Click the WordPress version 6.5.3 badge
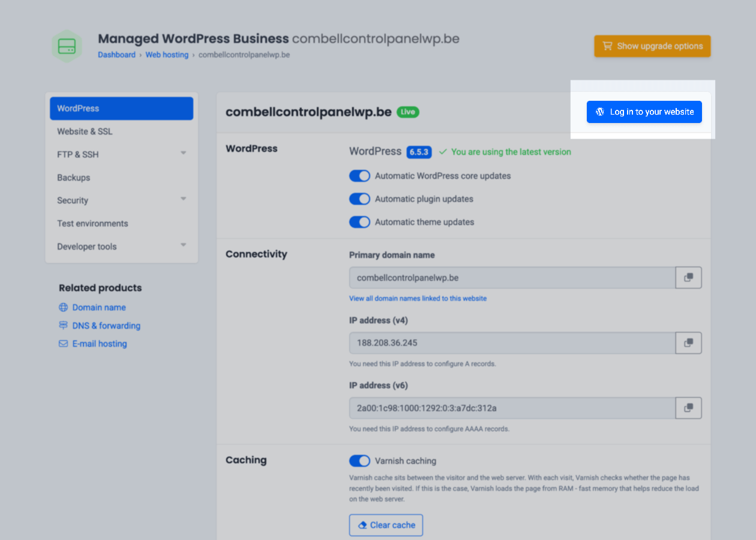The height and width of the screenshot is (540, 756). [x=419, y=152]
